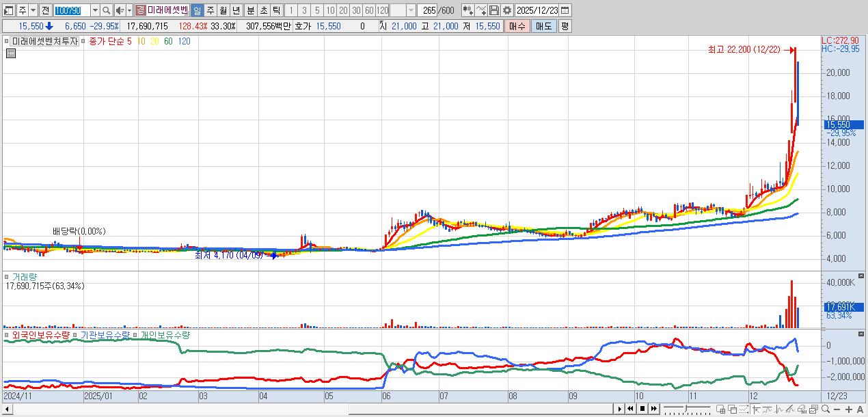Click the blue 120 moving average legend
The height and width of the screenshot is (417, 868).
point(184,41)
